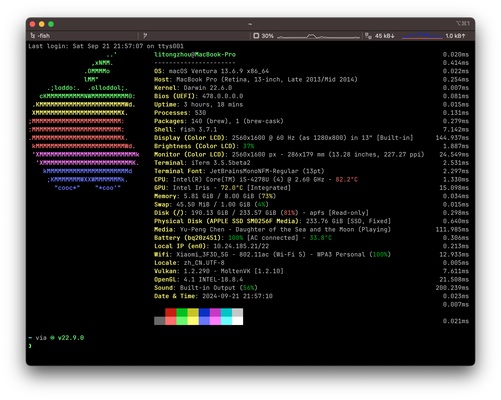501x400 pixels.
Task: Click the Kernel: Darwin 22.6.0 line
Action: (x=193, y=88)
